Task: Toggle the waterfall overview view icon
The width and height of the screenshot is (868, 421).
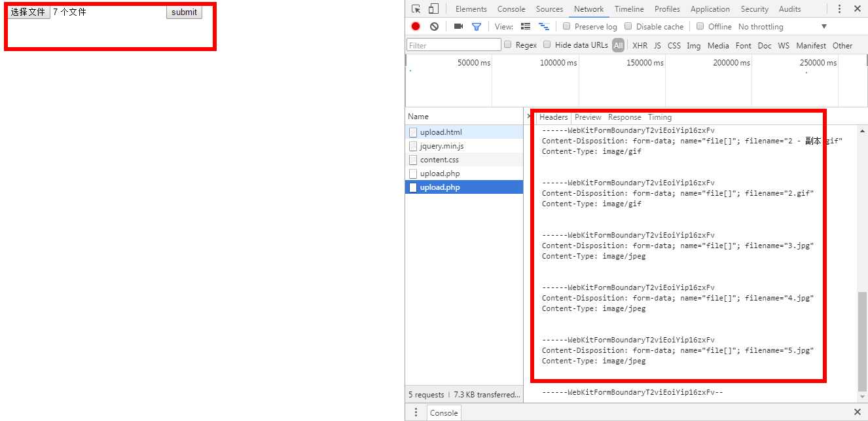Action: click(x=543, y=27)
